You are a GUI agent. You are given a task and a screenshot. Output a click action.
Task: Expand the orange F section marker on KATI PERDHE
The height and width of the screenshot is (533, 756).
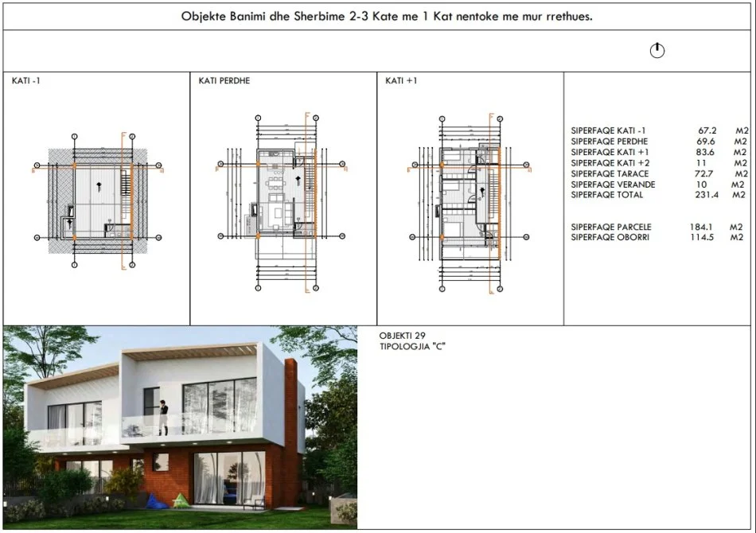[307, 116]
